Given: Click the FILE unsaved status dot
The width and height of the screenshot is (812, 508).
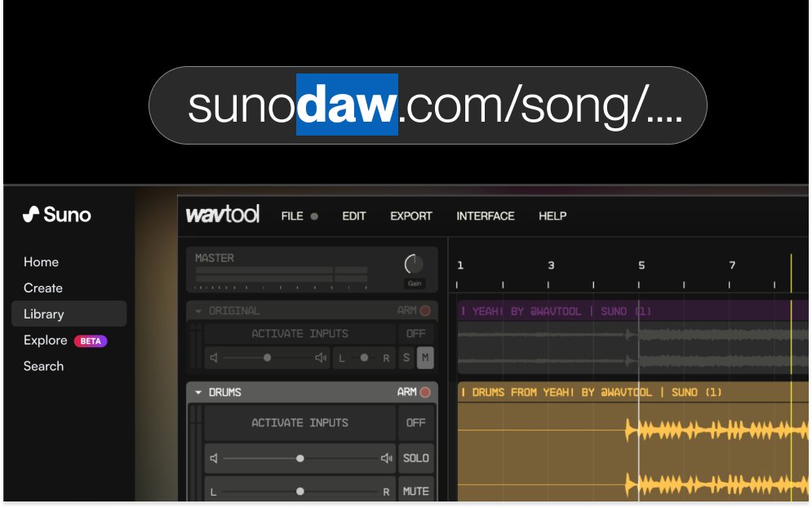Looking at the screenshot, I should coord(314,216).
